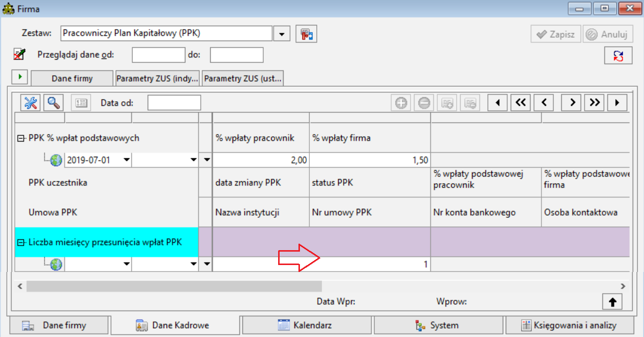The image size is (644, 337).
Task: Open the second dropdown in the last row
Action: point(193,265)
